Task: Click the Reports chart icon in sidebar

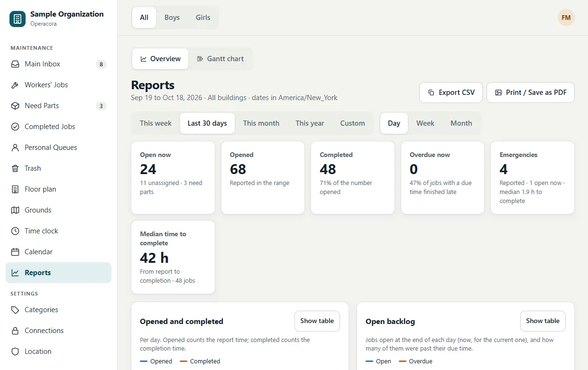Action: (15, 273)
